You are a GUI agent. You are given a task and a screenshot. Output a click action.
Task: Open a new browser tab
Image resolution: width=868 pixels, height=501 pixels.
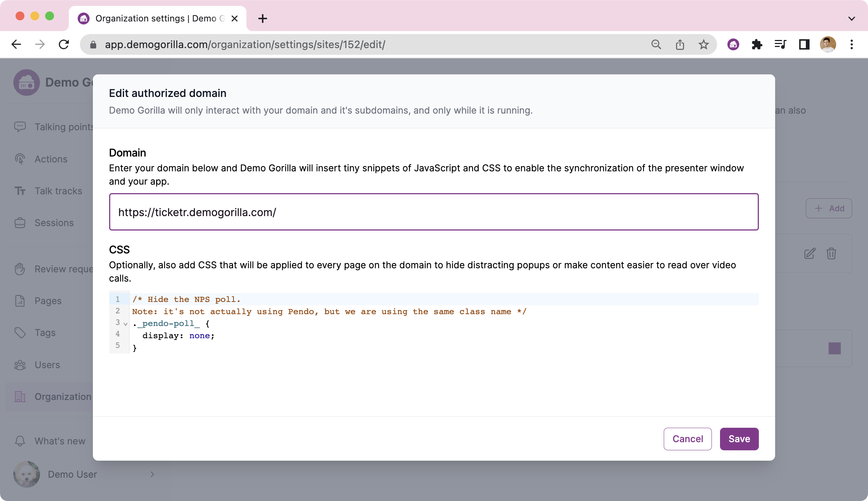coord(263,19)
